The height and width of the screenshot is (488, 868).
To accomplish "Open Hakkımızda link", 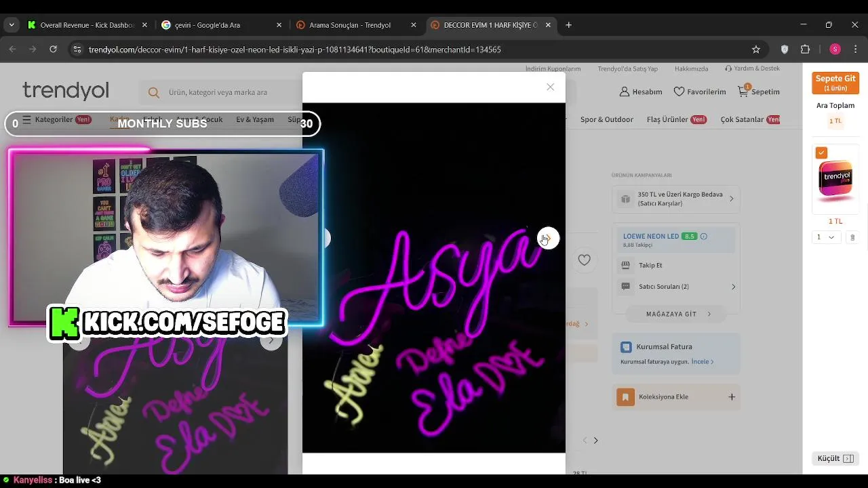I will 691,68.
